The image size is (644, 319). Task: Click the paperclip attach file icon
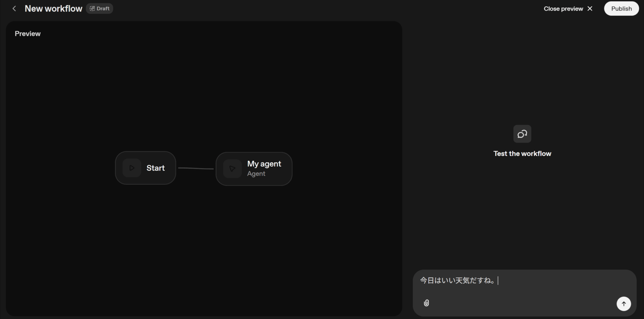pos(426,303)
